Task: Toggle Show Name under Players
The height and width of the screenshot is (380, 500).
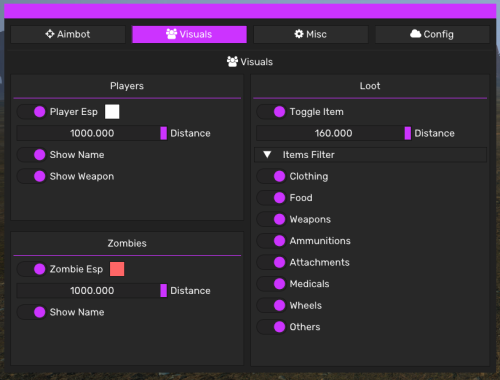Action: pyautogui.click(x=31, y=155)
